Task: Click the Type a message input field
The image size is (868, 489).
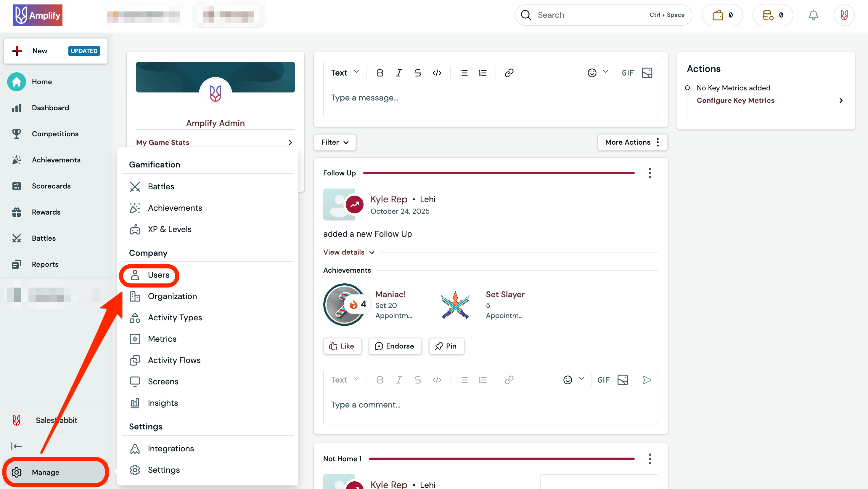Action: point(404,98)
